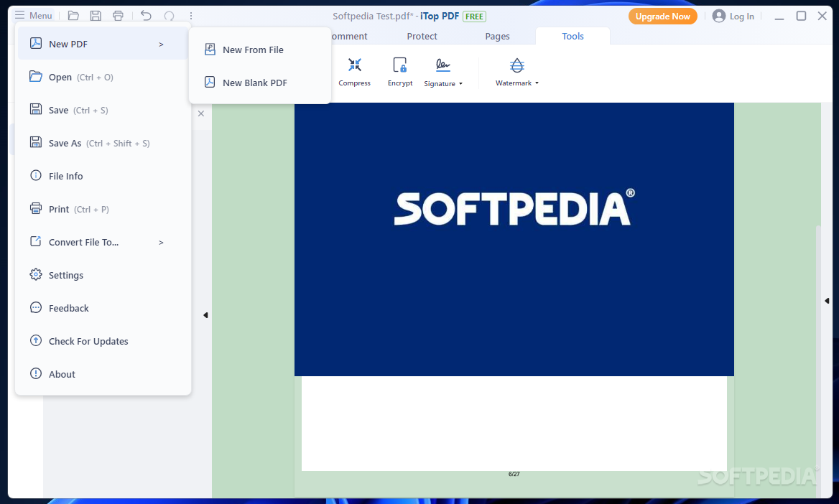The image size is (839, 504).
Task: Expand the New PDF submenu arrow
Action: 161,45
